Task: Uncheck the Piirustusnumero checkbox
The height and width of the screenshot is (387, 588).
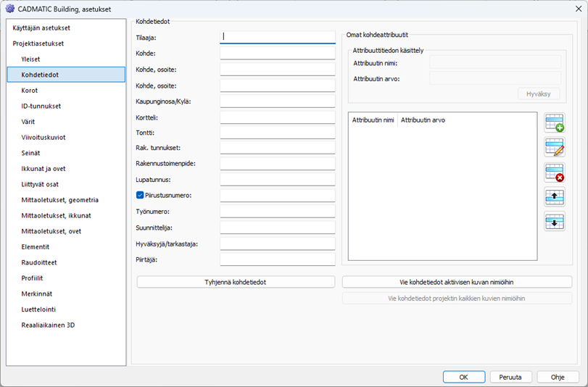Action: pyautogui.click(x=141, y=195)
